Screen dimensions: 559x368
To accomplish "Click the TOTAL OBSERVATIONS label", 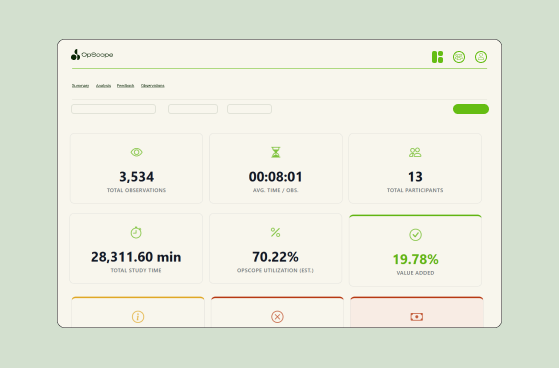I will coord(137,190).
